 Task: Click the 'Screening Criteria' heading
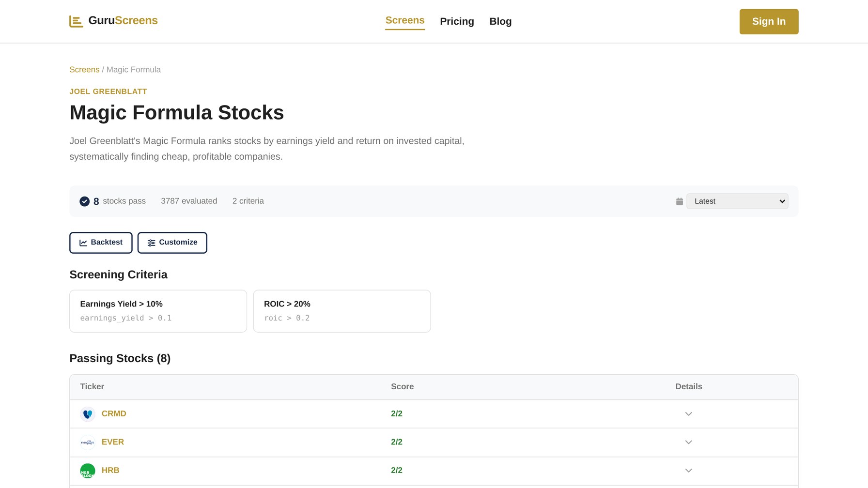[118, 274]
